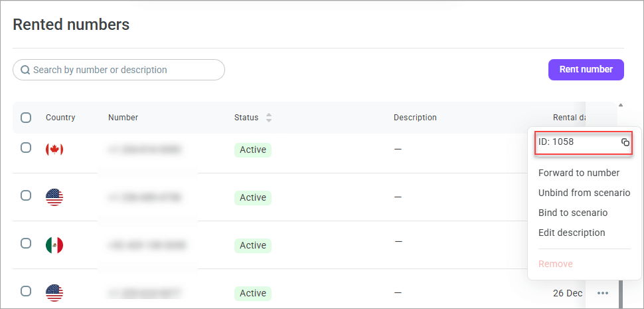644x309 pixels.
Task: Click the Active status badge for Canada row
Action: [253, 150]
